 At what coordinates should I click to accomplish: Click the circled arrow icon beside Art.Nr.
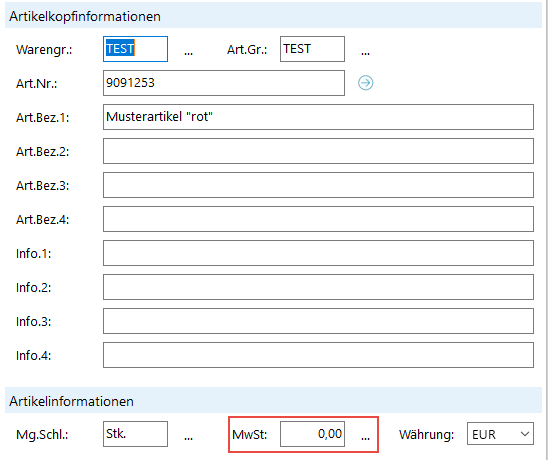(x=366, y=83)
